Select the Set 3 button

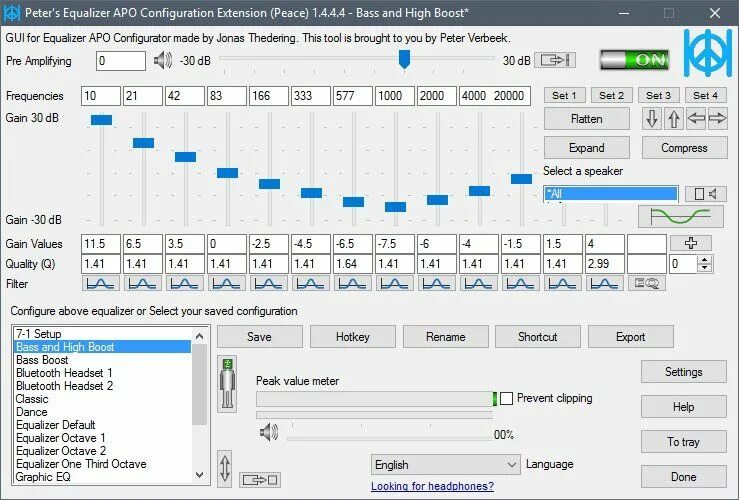point(658,95)
